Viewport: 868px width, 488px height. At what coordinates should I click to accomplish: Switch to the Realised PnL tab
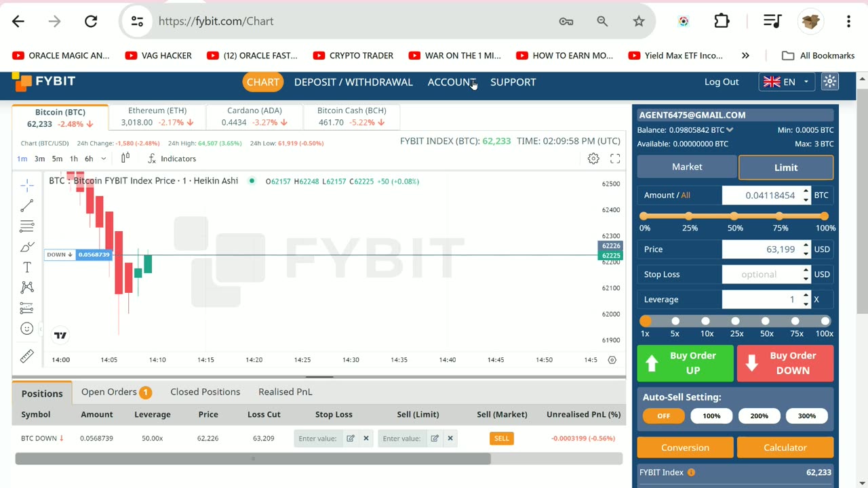[x=285, y=392]
